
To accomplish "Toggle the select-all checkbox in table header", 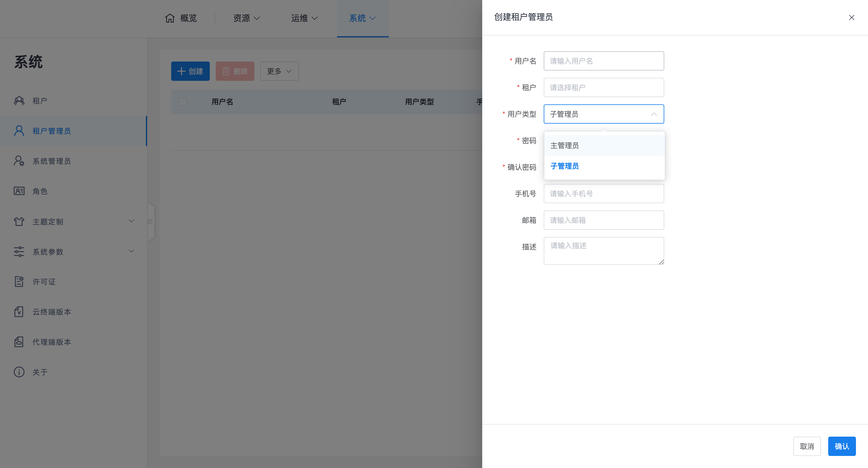I will (x=183, y=102).
